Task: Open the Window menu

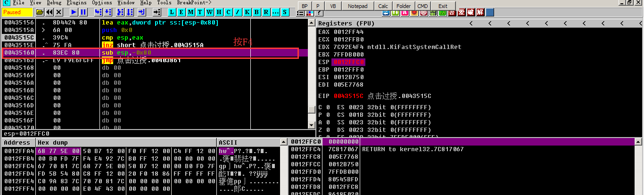Action: tap(126, 3)
